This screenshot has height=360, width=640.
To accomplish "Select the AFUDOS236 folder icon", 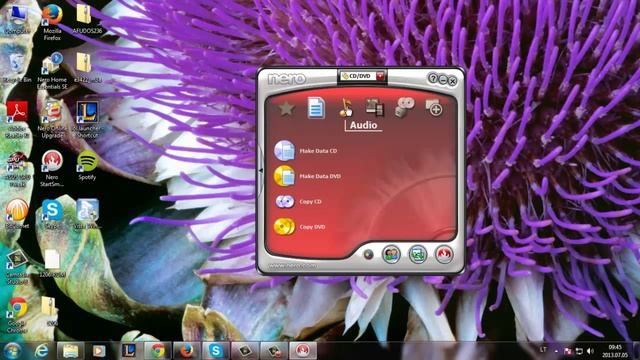I will point(87,19).
